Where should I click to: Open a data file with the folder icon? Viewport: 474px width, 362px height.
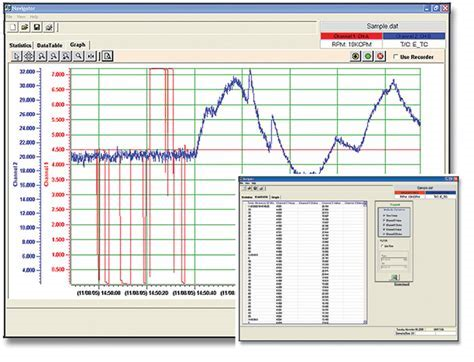[25, 27]
